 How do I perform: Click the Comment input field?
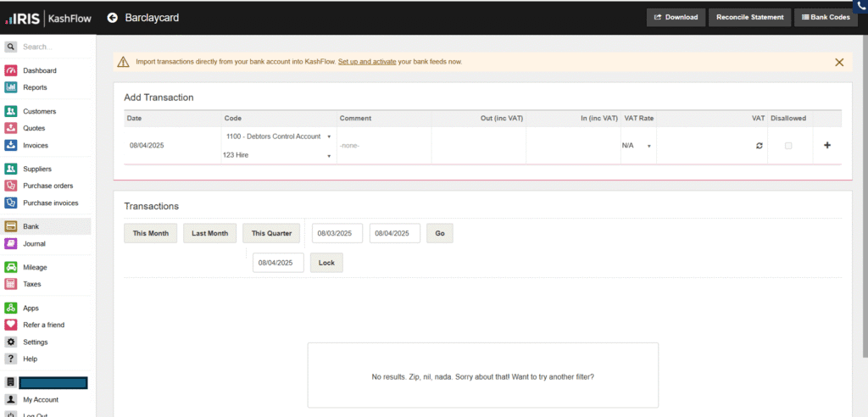coord(383,146)
